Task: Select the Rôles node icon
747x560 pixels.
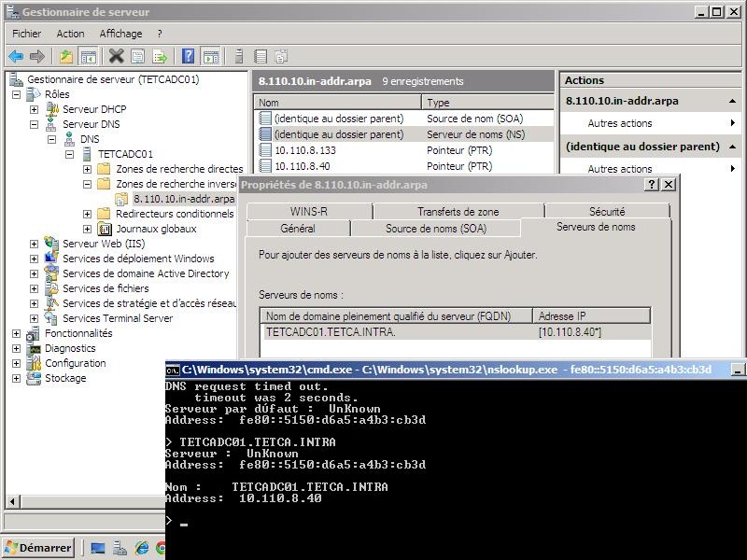Action: coord(33,94)
